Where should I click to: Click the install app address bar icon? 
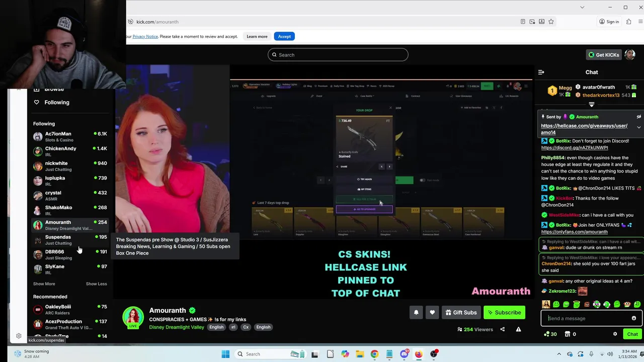click(x=541, y=22)
